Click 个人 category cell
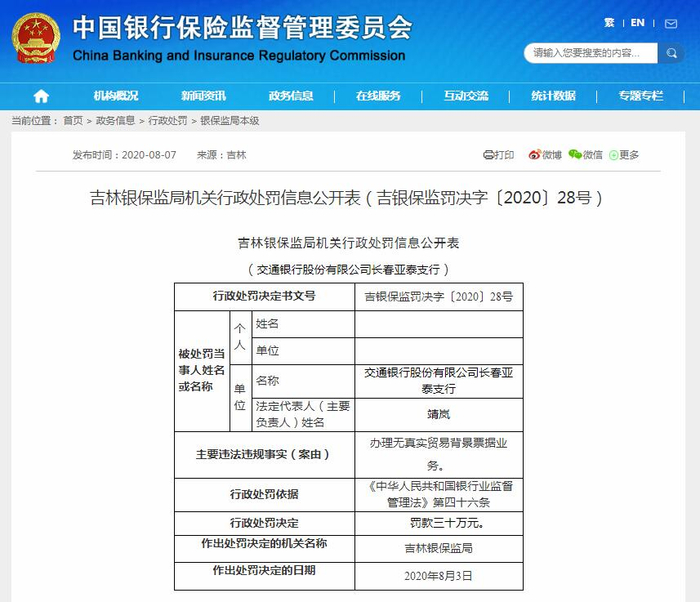The height and width of the screenshot is (602, 700). (240, 337)
